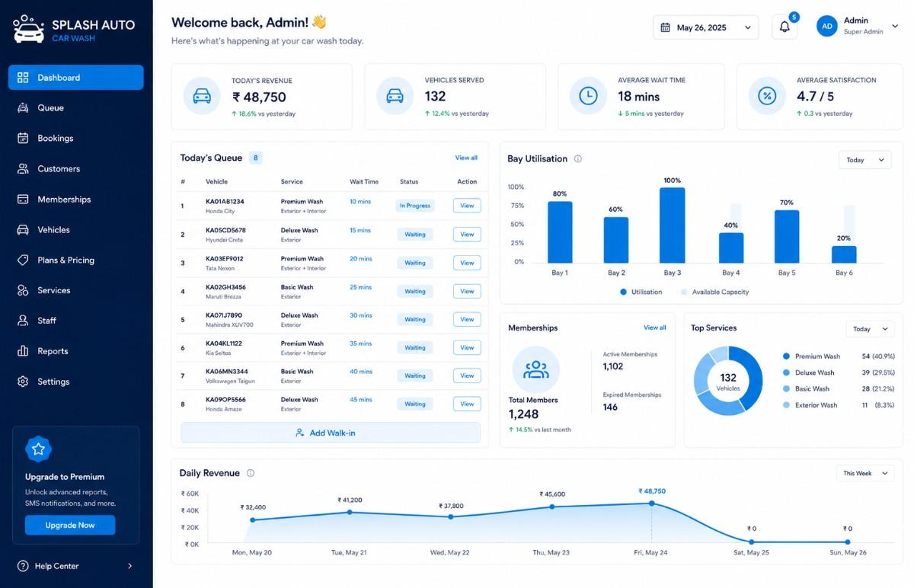Screen dimensions: 914x588
Task: Click the Upgrade Now button
Action: (70, 525)
